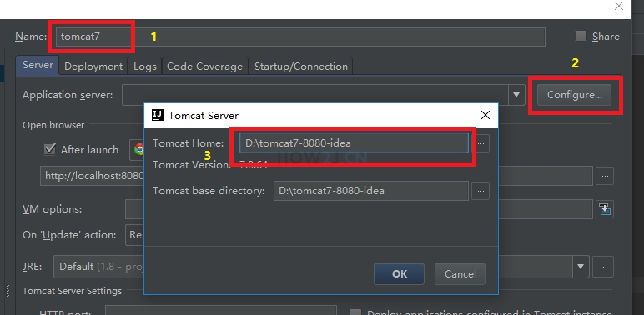
Task: Switch to Code Coverage tab
Action: 204,67
